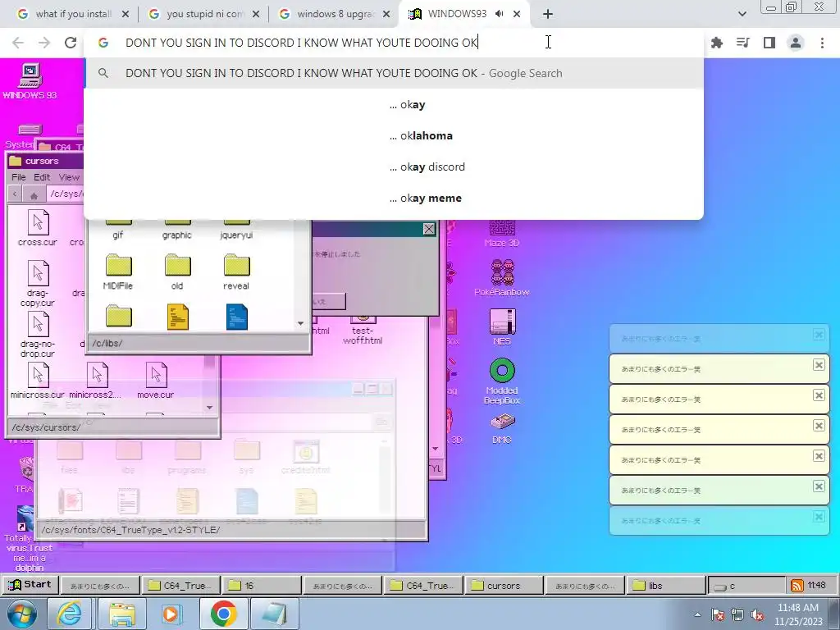840x630 pixels.
Task: Open the cross.cur cursor file
Action: [38, 228]
